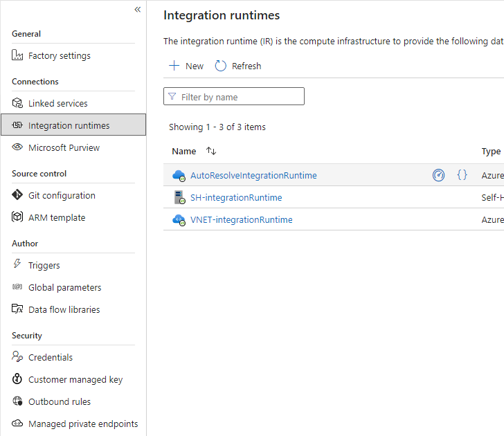Click SH-integrationRuntime server icon
The width and height of the screenshot is (504, 436).
(x=179, y=197)
